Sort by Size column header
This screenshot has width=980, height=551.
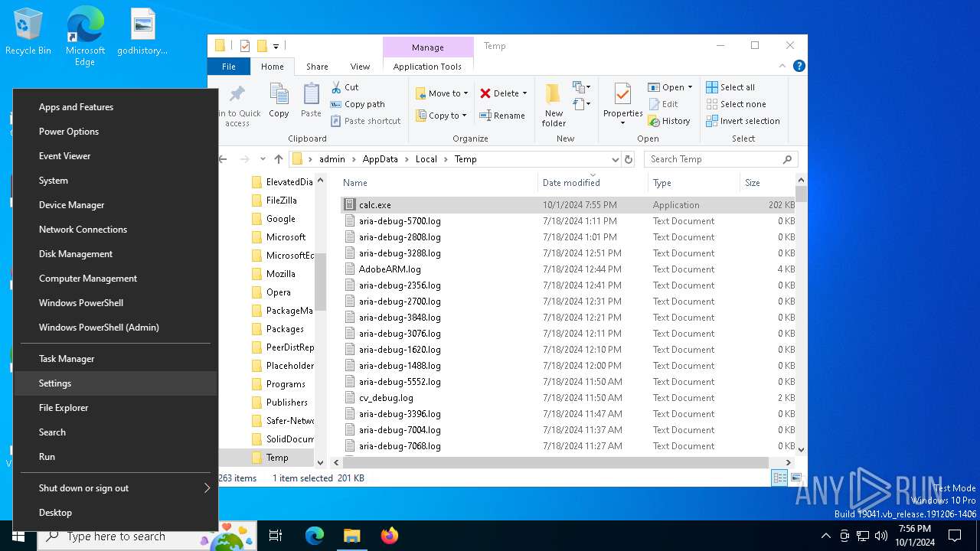pos(767,183)
